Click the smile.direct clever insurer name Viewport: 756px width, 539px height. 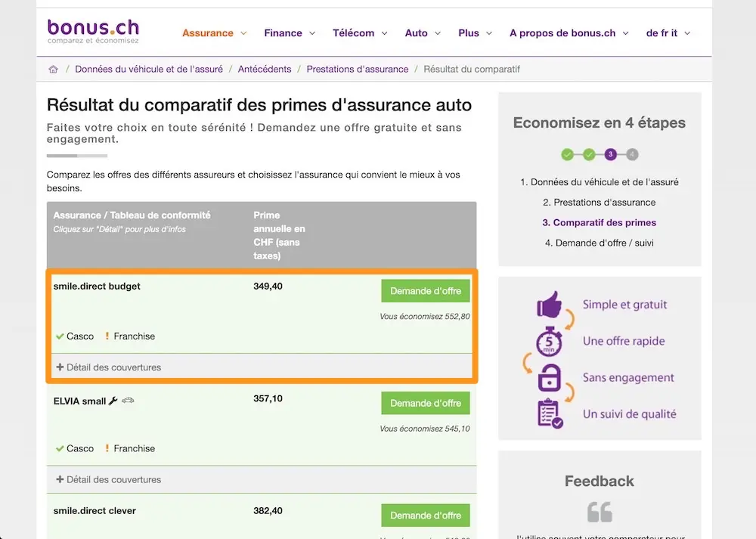(94, 511)
